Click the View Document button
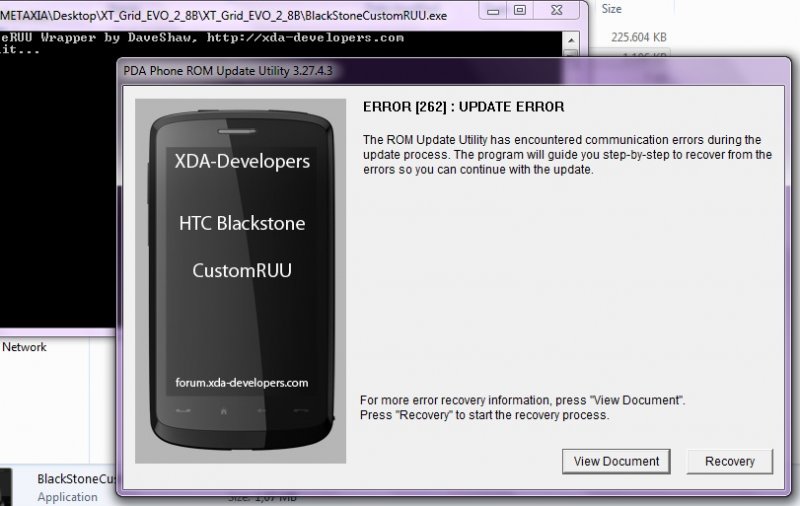800x506 pixels. (x=616, y=461)
